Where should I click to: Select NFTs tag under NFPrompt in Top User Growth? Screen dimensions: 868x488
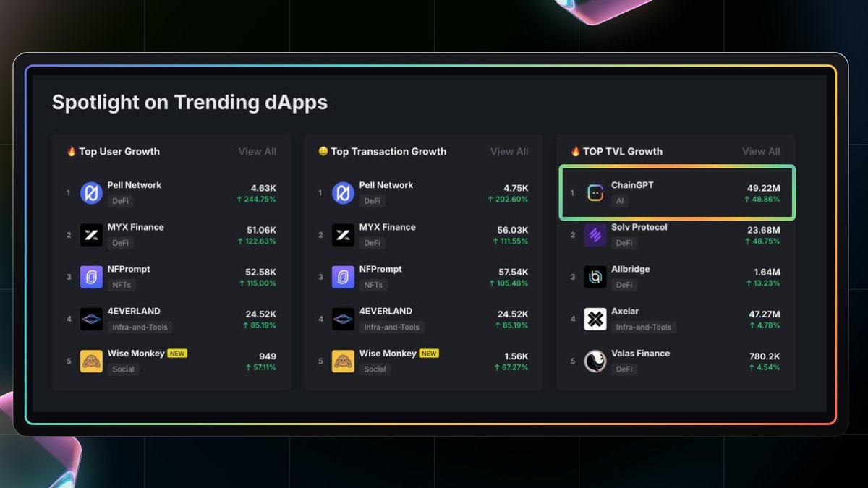(122, 285)
